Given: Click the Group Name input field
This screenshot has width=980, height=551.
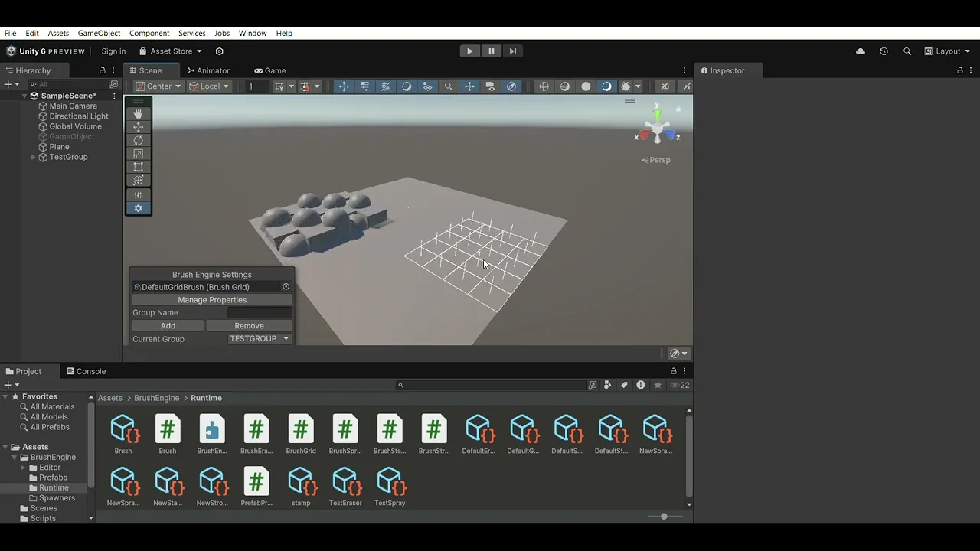Looking at the screenshot, I should tap(260, 313).
